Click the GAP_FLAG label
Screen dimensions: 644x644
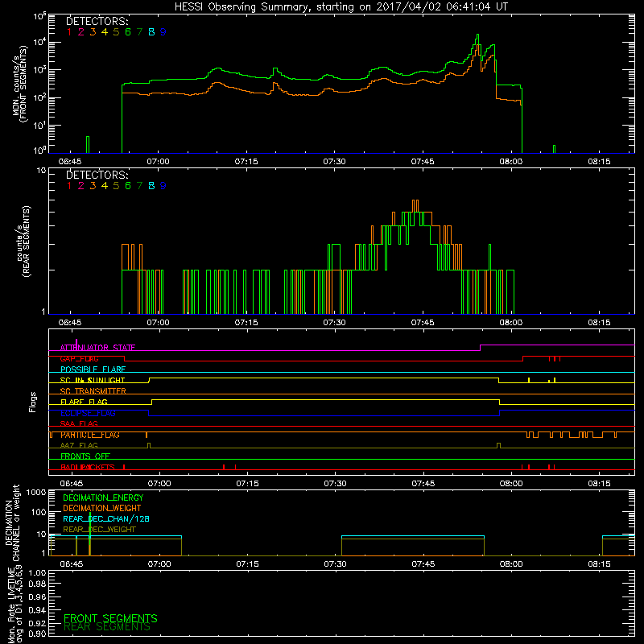click(79, 358)
